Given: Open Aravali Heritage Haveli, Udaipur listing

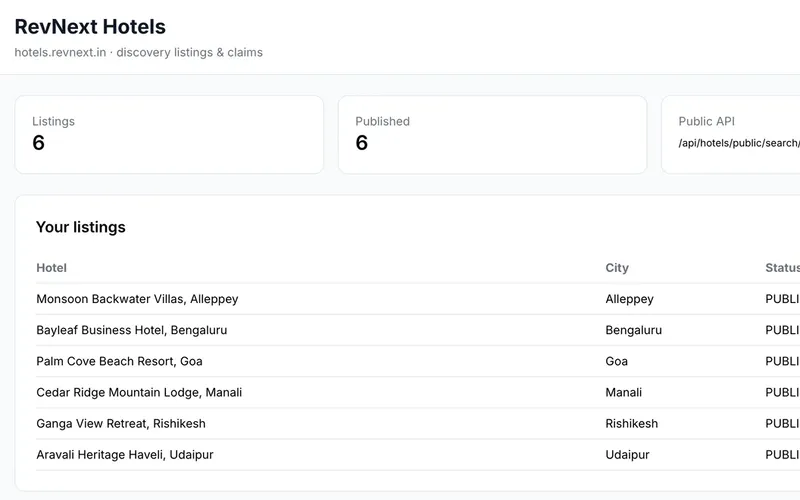Looking at the screenshot, I should tap(124, 455).
